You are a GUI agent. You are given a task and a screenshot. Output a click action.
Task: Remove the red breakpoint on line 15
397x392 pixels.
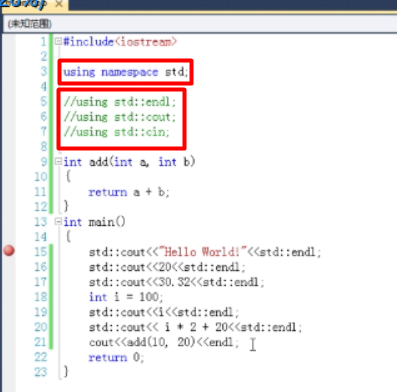[9, 250]
